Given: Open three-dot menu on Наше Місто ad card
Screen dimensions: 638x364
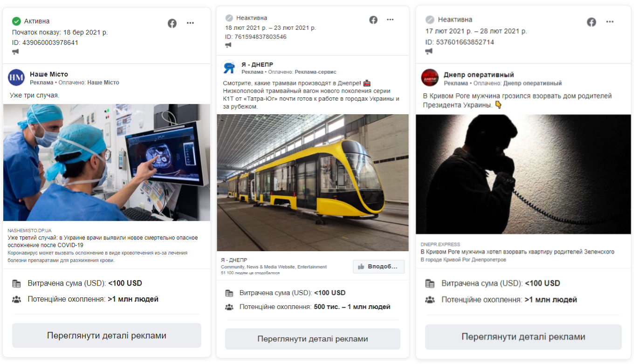Looking at the screenshot, I should (x=190, y=23).
